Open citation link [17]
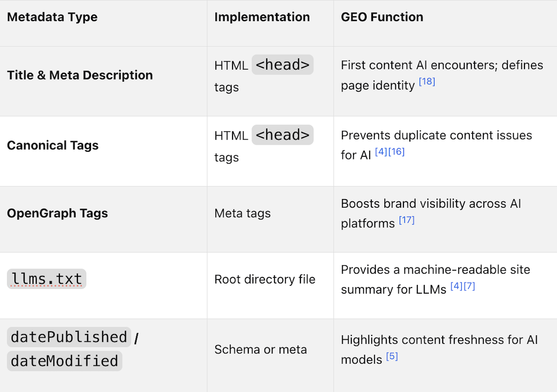This screenshot has height=392, width=557. tap(407, 220)
